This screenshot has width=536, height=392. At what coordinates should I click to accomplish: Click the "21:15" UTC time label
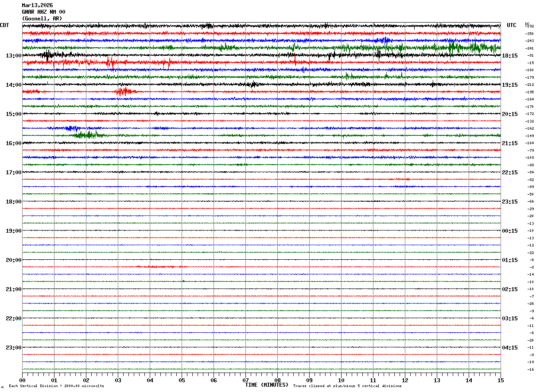click(509, 143)
